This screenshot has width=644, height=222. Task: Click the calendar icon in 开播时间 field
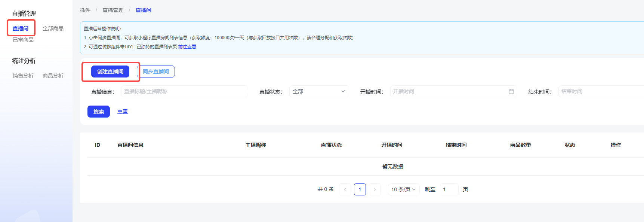pyautogui.click(x=511, y=91)
